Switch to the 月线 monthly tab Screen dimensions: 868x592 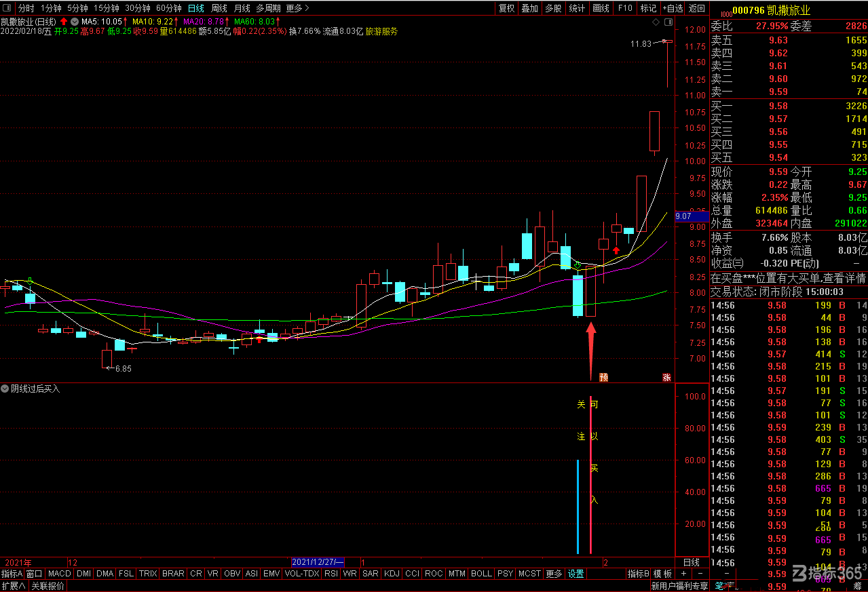coord(242,8)
